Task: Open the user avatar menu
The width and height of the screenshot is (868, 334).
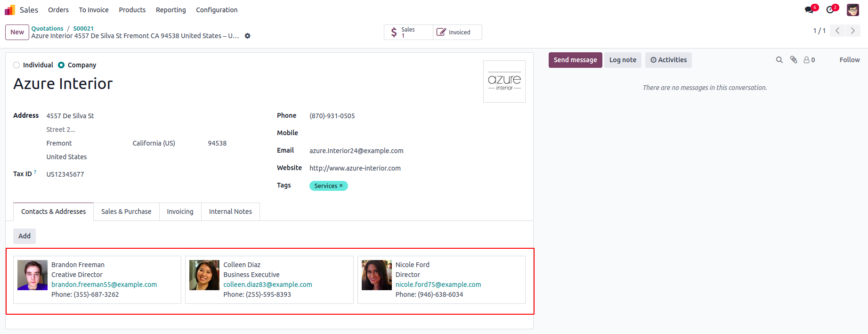Action: [853, 10]
